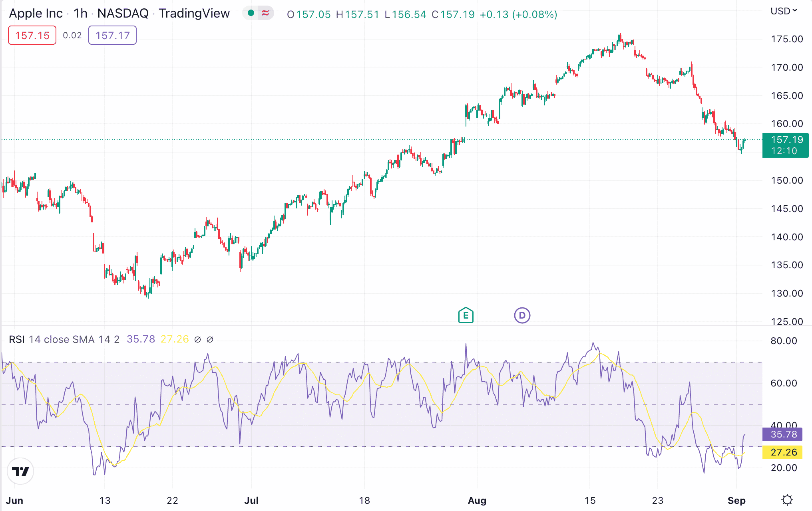Open chart settings gear icon
812x511 pixels.
tap(787, 500)
